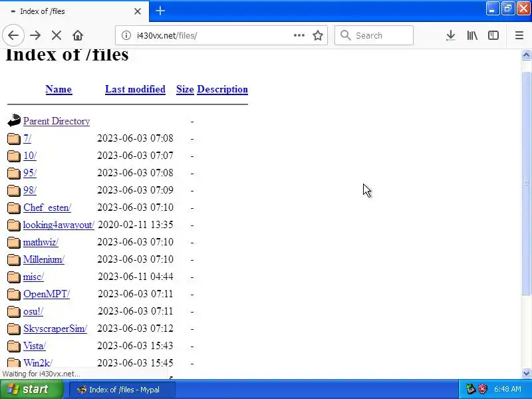Open the mathwiz/ folder
Image resolution: width=532 pixels, height=399 pixels.
(41, 242)
